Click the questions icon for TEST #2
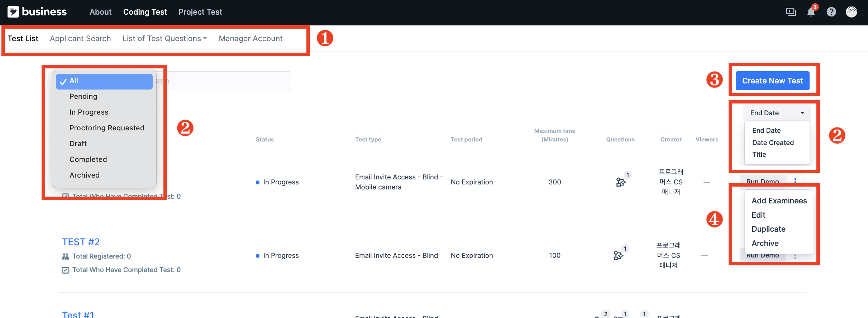The image size is (868, 318). click(618, 255)
